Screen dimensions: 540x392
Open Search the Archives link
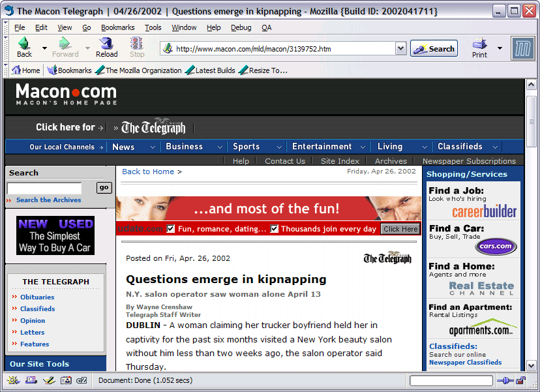[x=48, y=200]
